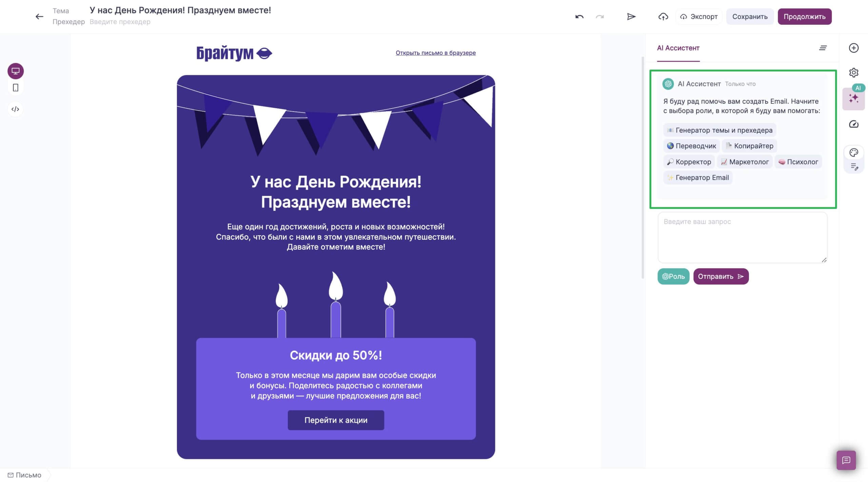Open the Открыть письмо в браузере link
The width and height of the screenshot is (868, 482).
pos(436,53)
